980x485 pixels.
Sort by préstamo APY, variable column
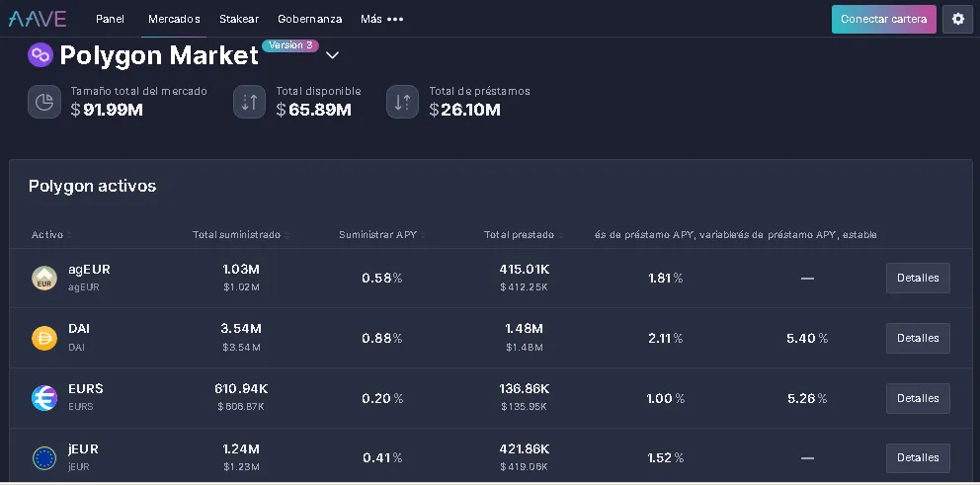pos(664,235)
